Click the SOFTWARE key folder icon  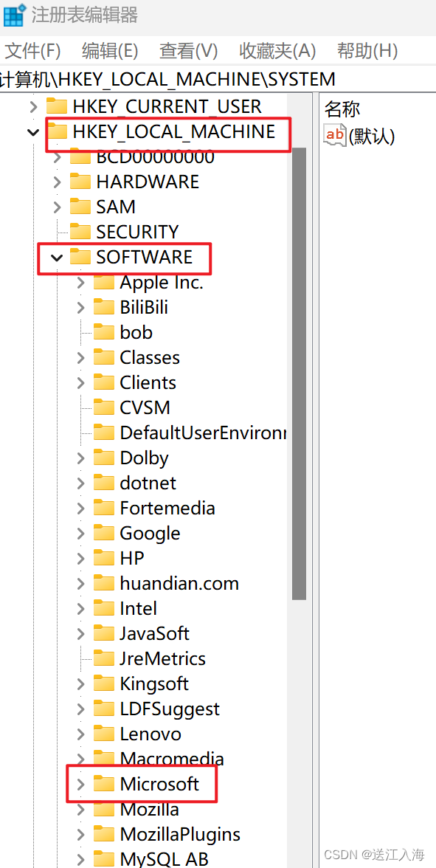pos(80,257)
